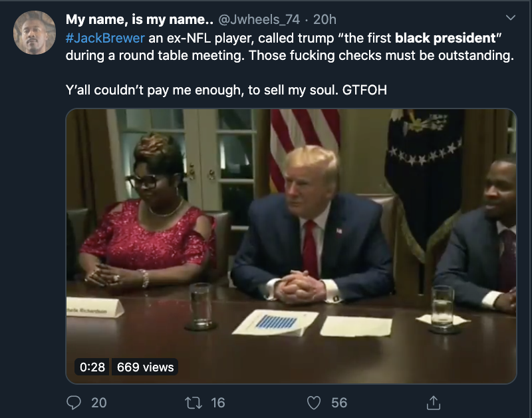Click the retweet count of 16
532x418 pixels.
[x=217, y=402]
